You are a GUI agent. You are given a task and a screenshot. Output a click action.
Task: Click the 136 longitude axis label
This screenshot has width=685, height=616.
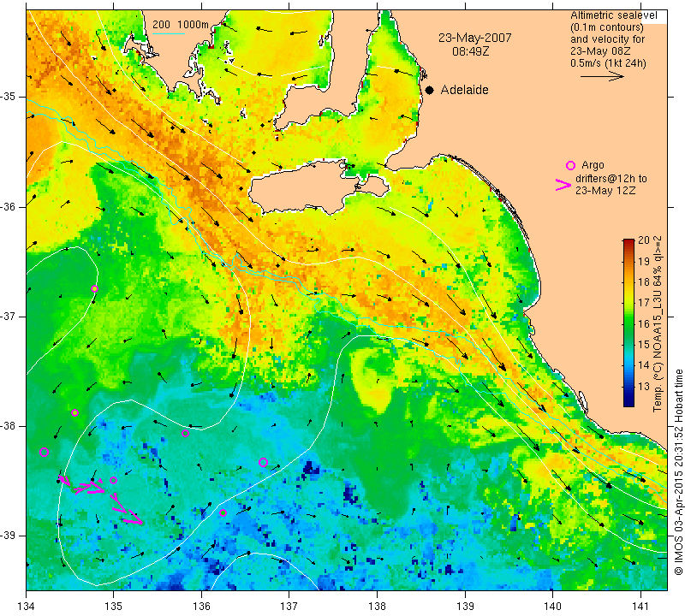click(201, 607)
